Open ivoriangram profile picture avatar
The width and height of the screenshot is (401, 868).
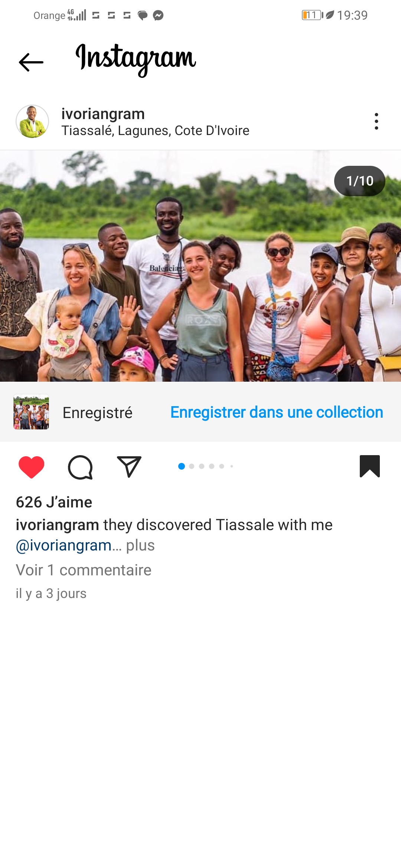point(32,121)
